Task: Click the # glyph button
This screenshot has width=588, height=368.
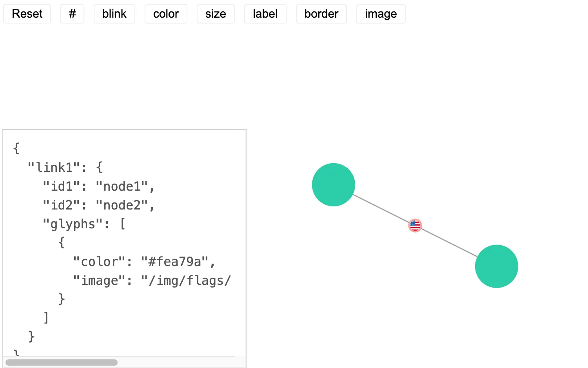Action: coord(72,14)
